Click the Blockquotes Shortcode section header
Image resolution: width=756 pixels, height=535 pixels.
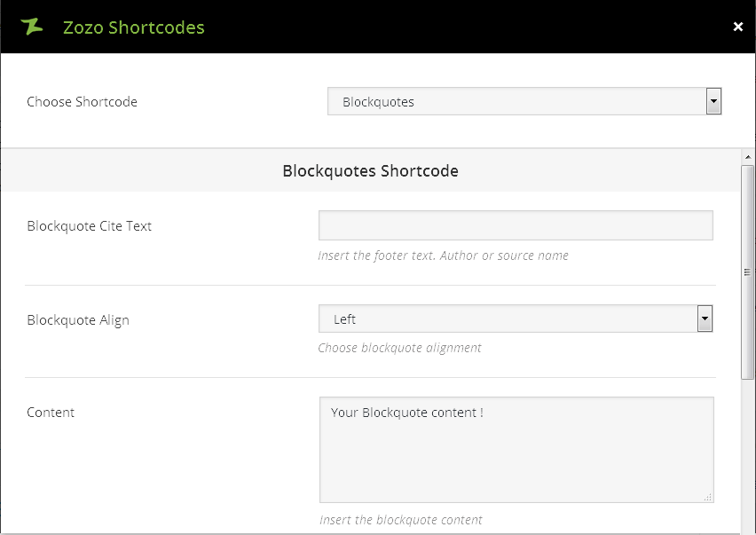point(370,170)
